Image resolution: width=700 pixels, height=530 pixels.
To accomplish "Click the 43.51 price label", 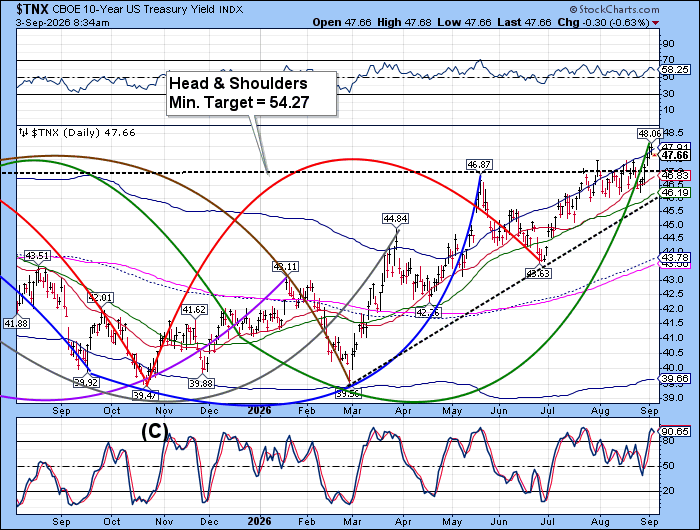I will pyautogui.click(x=38, y=256).
